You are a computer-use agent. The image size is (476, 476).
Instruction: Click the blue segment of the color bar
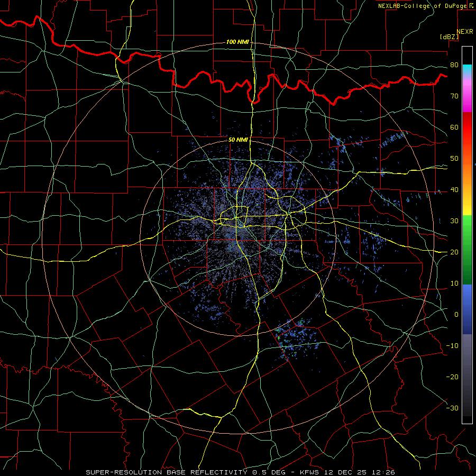click(467, 309)
